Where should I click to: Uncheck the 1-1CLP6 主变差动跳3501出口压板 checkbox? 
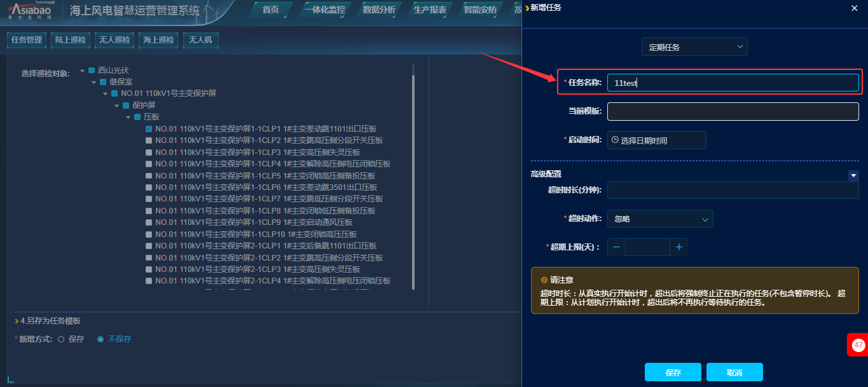(x=149, y=187)
